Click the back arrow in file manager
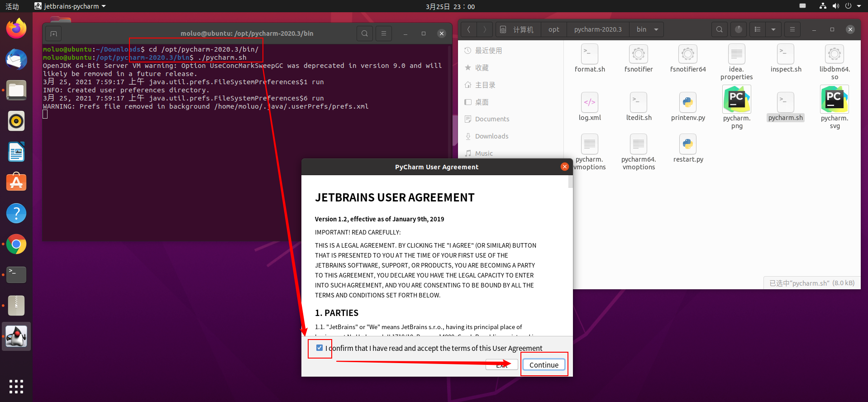Viewport: 868px width, 402px height. tap(469, 29)
